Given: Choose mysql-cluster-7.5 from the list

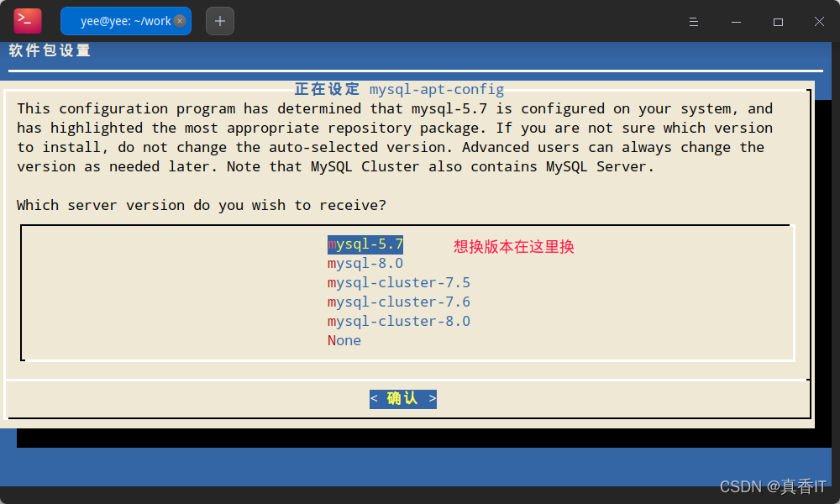Looking at the screenshot, I should (398, 283).
